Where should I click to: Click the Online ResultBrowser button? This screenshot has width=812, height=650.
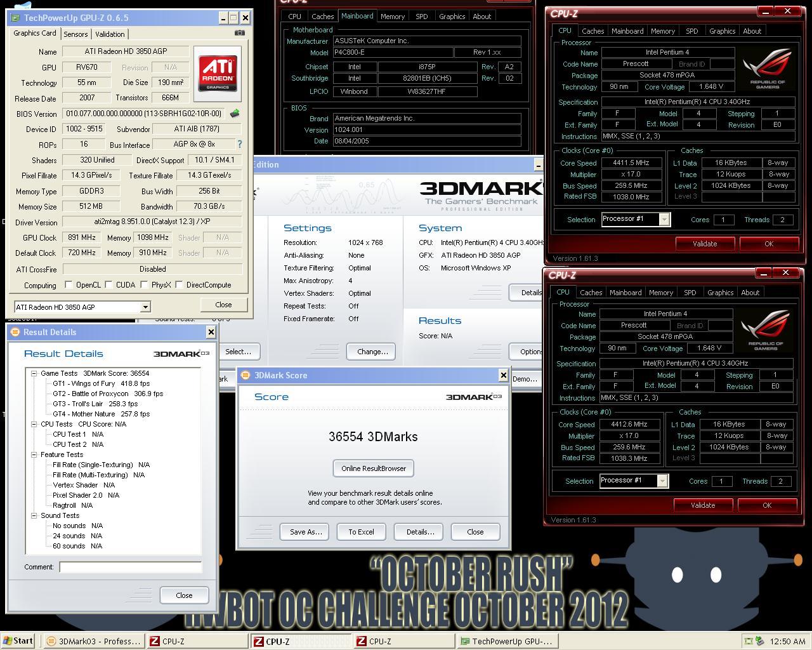click(x=374, y=468)
